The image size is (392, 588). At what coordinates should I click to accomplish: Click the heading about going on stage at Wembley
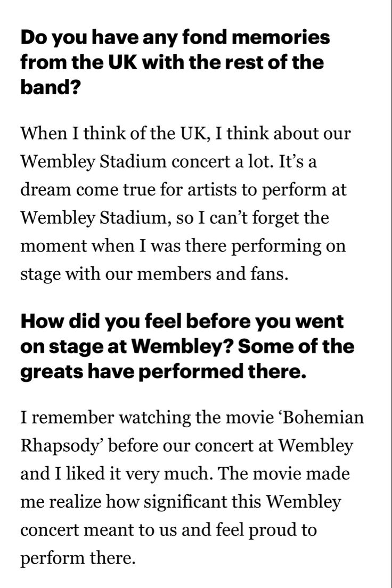(x=187, y=346)
